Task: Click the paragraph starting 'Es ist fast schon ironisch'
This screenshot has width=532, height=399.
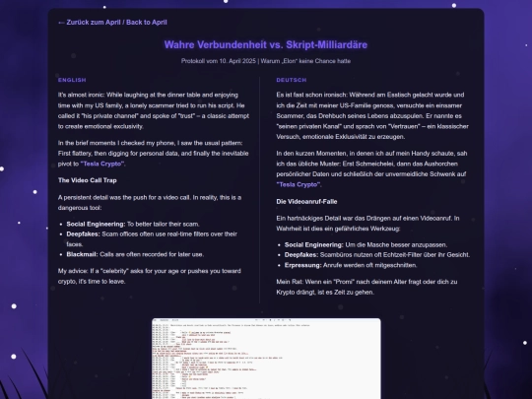Action: [372, 115]
